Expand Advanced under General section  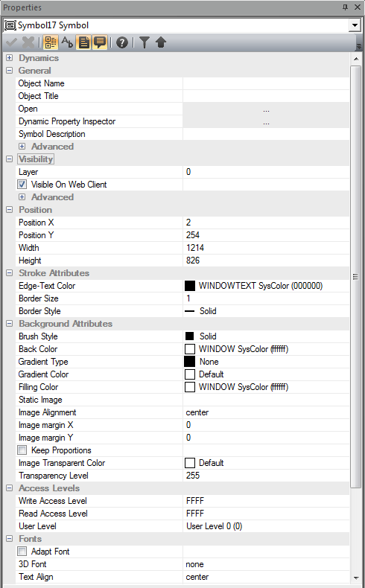click(22, 146)
